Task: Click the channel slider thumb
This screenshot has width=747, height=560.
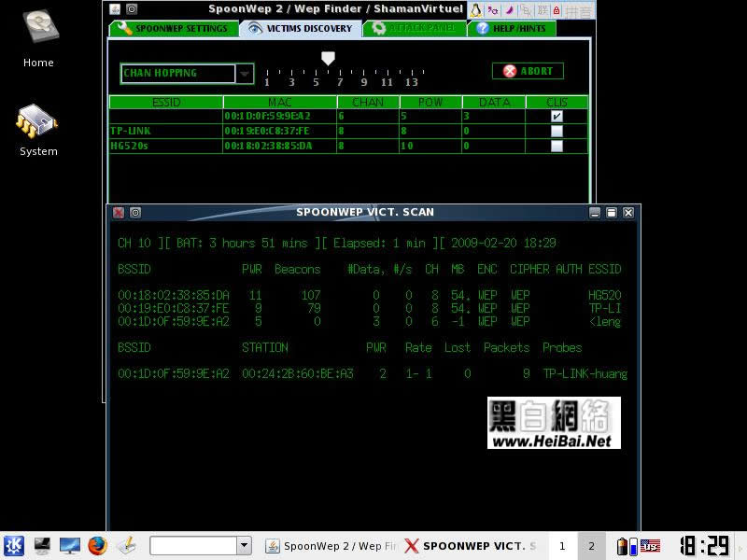Action: pos(328,58)
